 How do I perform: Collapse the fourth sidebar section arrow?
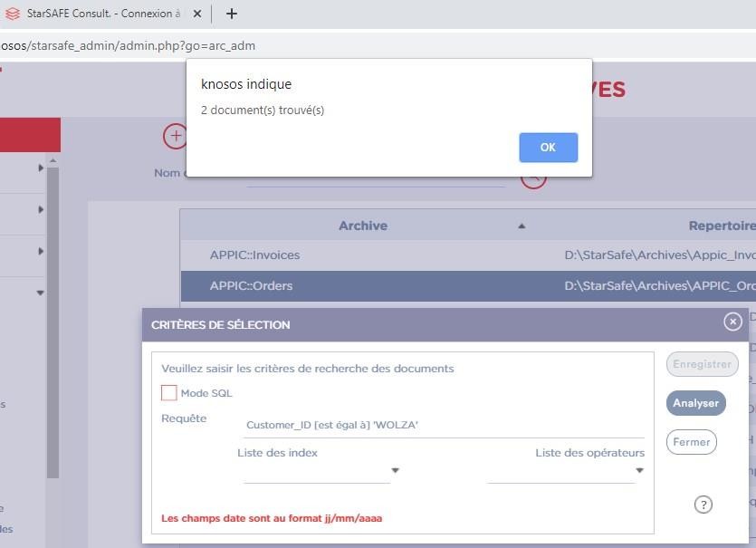[x=41, y=293]
